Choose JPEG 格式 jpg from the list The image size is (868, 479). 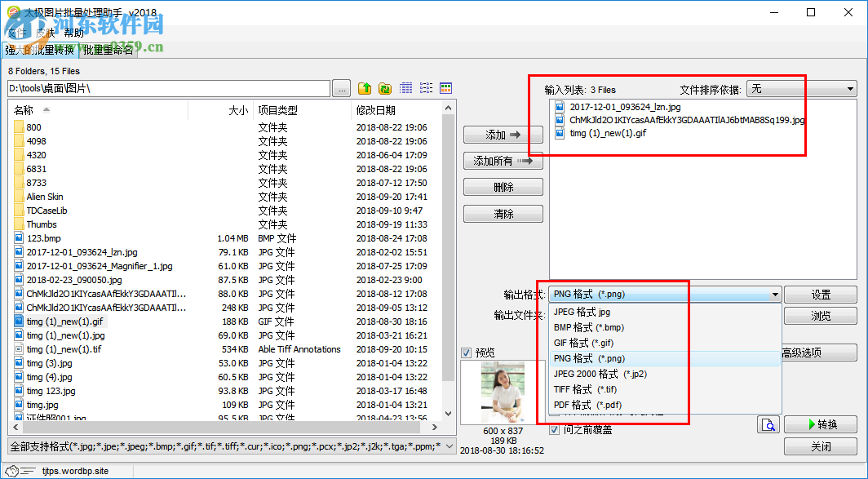[x=666, y=312]
